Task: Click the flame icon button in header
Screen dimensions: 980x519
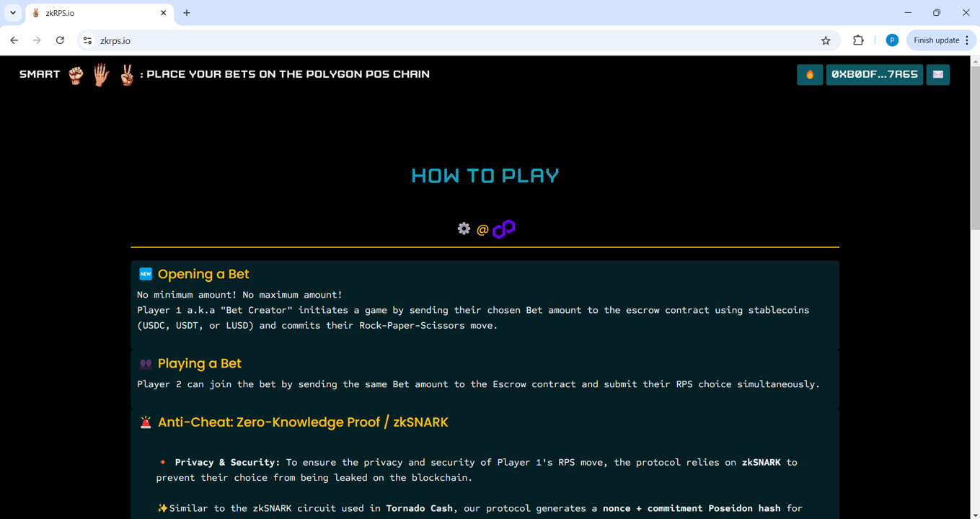Action: (809, 74)
